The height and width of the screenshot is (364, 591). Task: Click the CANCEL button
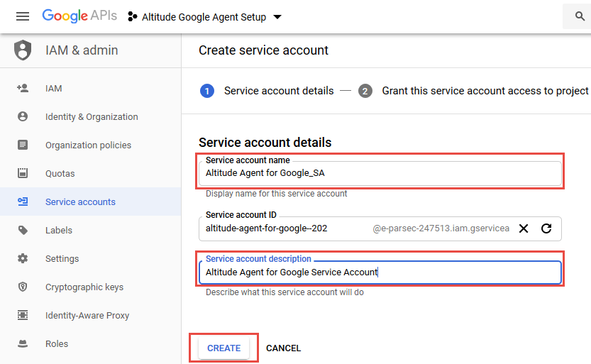pos(283,348)
